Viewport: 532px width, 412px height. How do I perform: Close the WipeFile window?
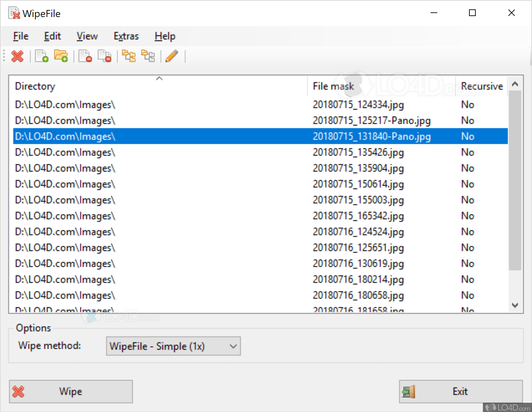pyautogui.click(x=512, y=13)
